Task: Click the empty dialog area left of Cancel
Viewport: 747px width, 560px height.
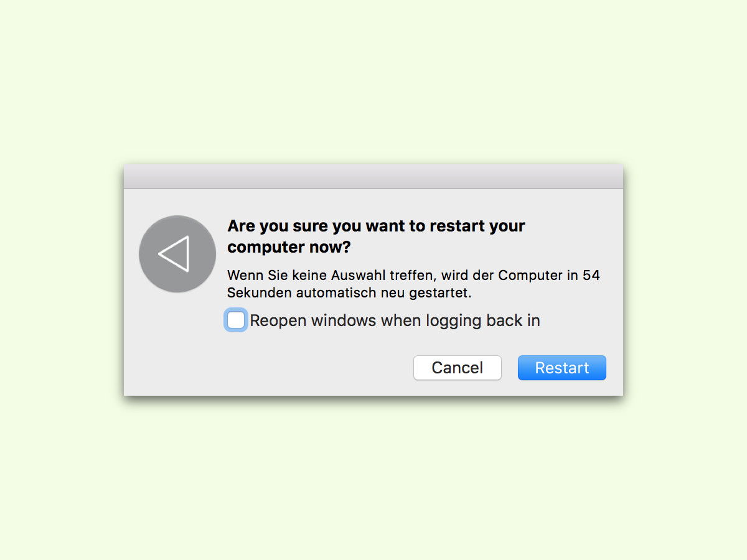Action: click(268, 368)
